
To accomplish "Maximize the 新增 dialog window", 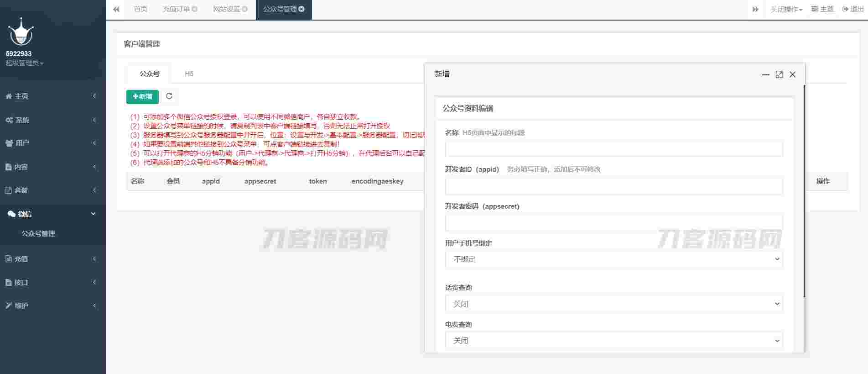I will coord(779,74).
